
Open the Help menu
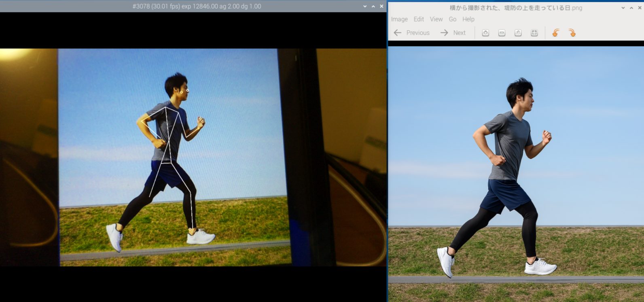coord(468,19)
